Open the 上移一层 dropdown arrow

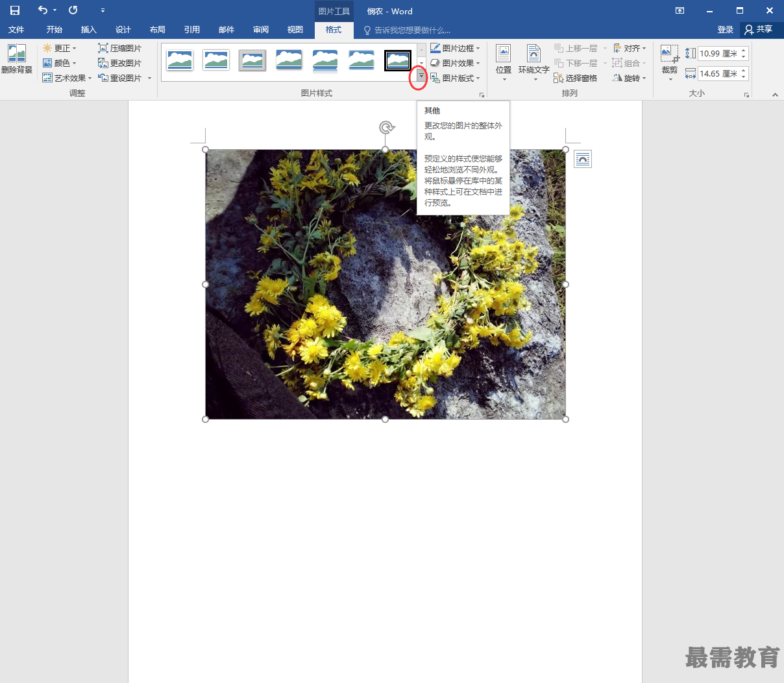pyautogui.click(x=605, y=48)
